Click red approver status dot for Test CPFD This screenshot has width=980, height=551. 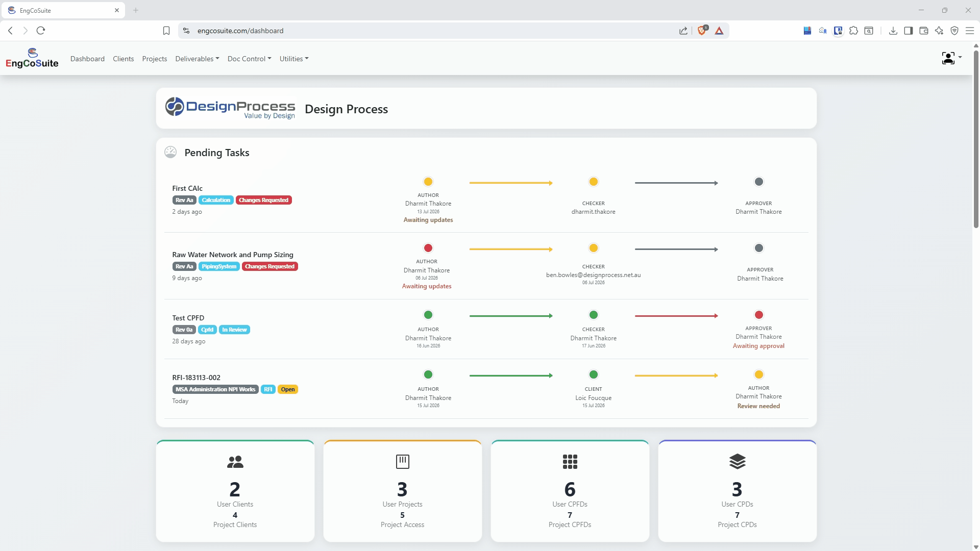[x=759, y=315]
